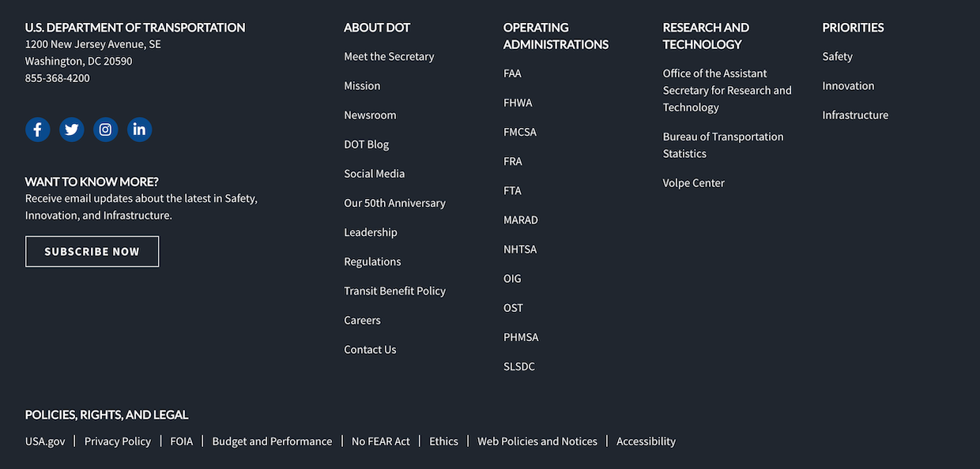The image size is (980, 469).
Task: Open the Leadership link
Action: (x=371, y=232)
